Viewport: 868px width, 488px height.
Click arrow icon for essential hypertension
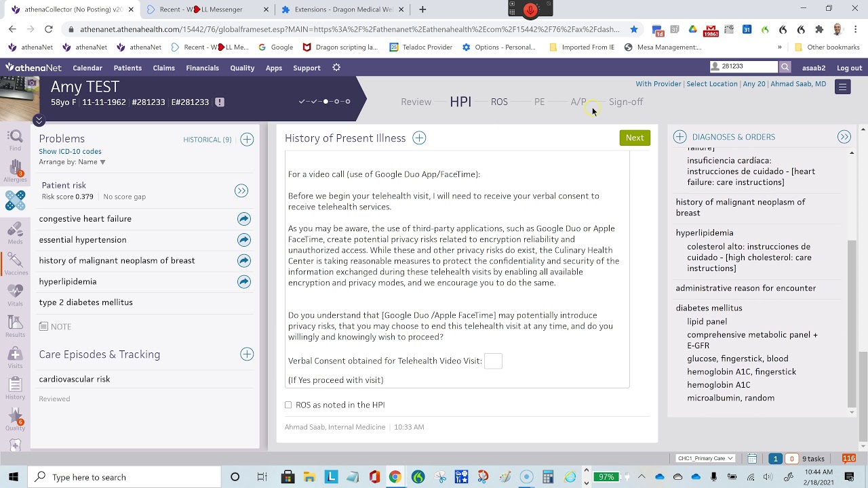point(244,240)
